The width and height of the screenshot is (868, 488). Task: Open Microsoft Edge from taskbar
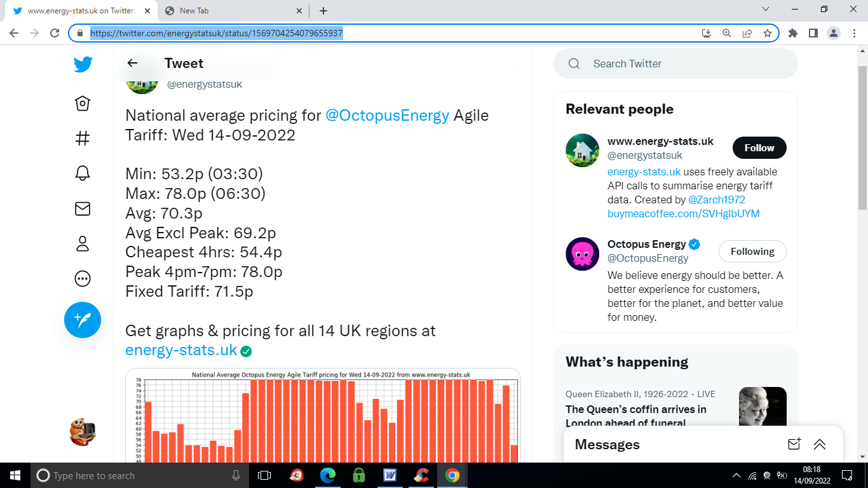pyautogui.click(x=328, y=475)
